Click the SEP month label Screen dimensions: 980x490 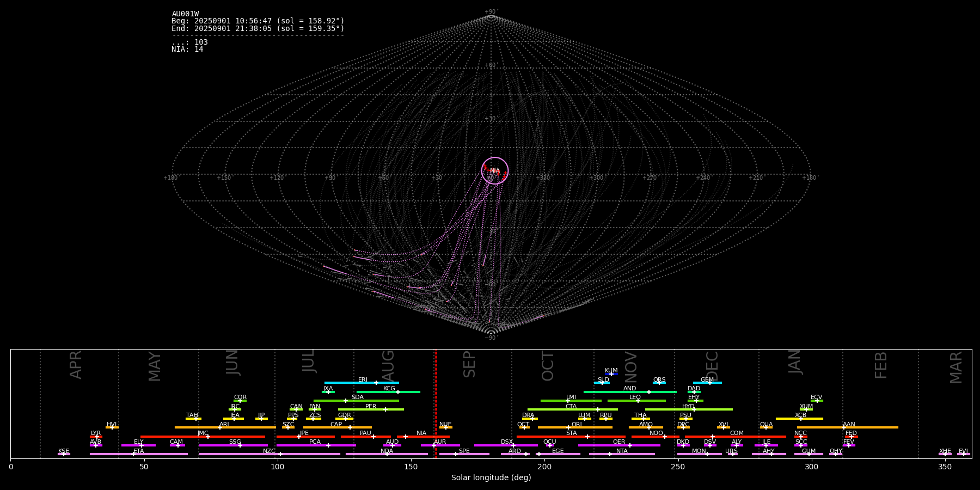tap(469, 364)
